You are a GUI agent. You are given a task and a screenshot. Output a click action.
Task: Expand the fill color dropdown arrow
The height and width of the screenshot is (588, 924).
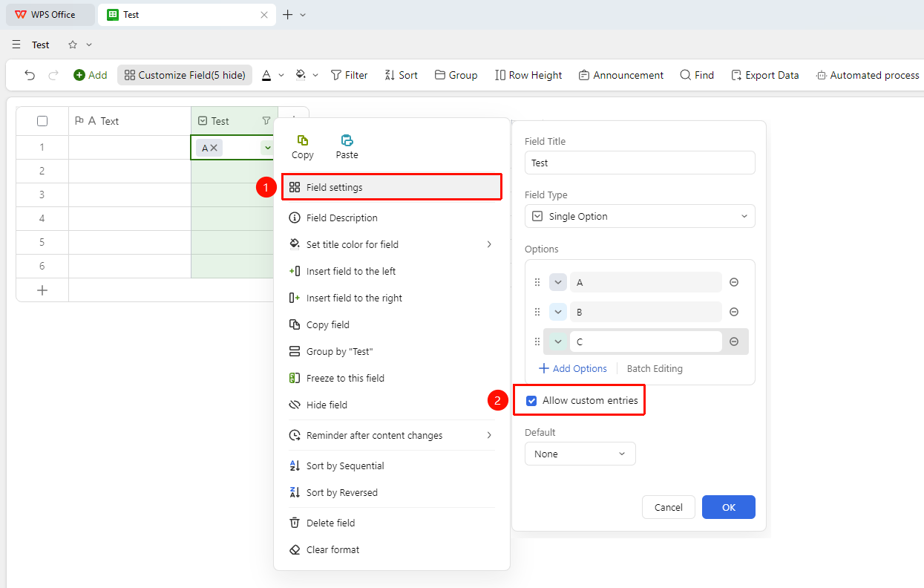315,75
